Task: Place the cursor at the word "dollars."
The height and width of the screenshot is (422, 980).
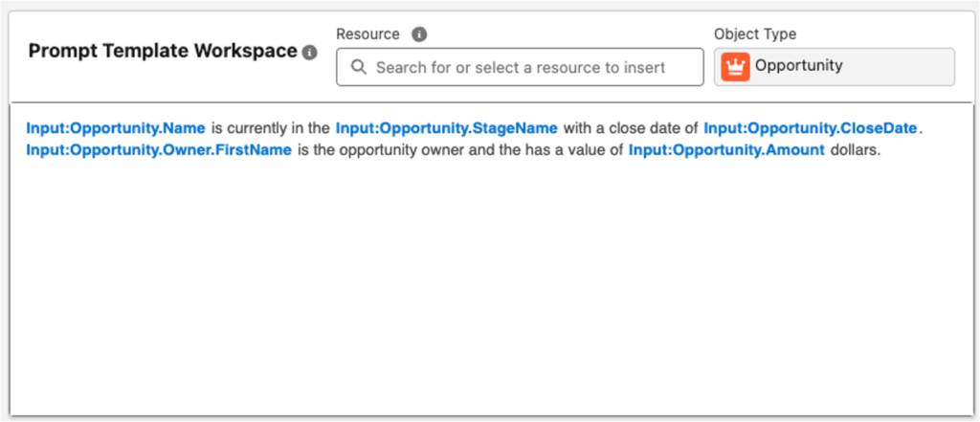Action: tap(855, 150)
